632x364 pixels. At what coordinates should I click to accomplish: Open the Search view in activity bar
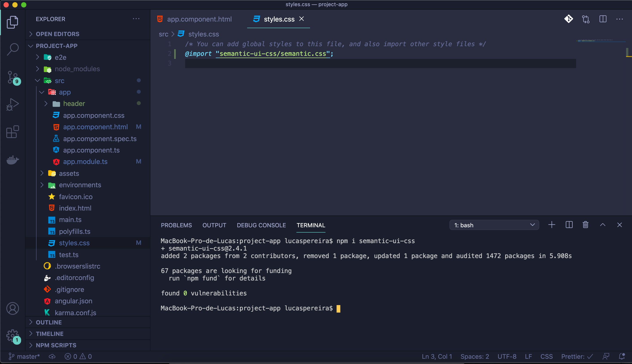13,49
